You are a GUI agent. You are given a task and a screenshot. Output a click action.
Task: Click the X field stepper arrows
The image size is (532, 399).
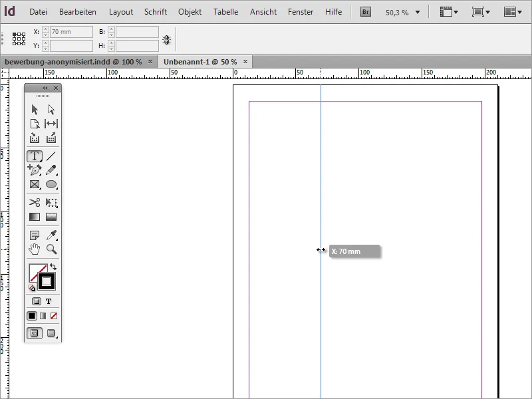(x=45, y=32)
